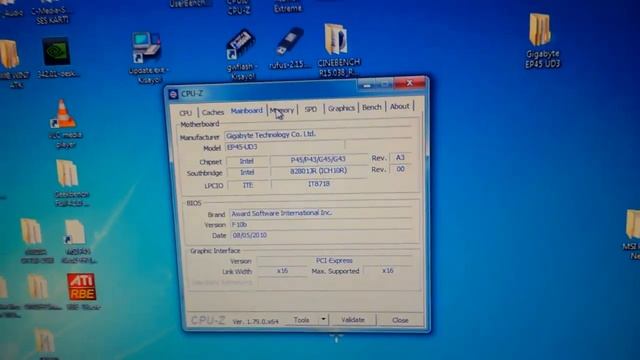Open the SPD tab

tap(311, 109)
